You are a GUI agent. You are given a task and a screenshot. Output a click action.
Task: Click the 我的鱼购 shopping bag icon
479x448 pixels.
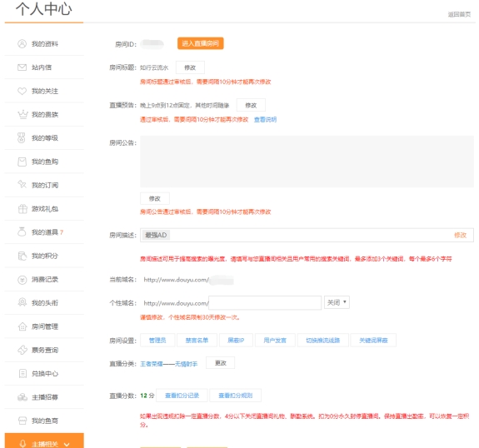(22, 162)
